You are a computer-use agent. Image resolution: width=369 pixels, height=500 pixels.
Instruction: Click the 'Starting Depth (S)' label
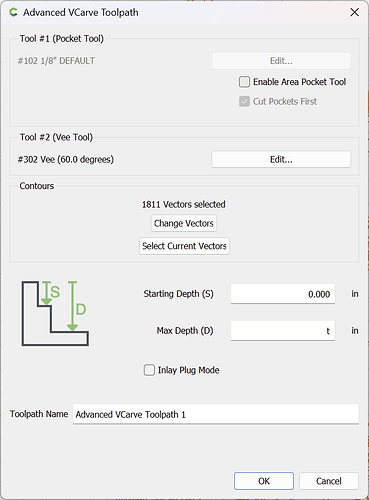pyautogui.click(x=178, y=294)
